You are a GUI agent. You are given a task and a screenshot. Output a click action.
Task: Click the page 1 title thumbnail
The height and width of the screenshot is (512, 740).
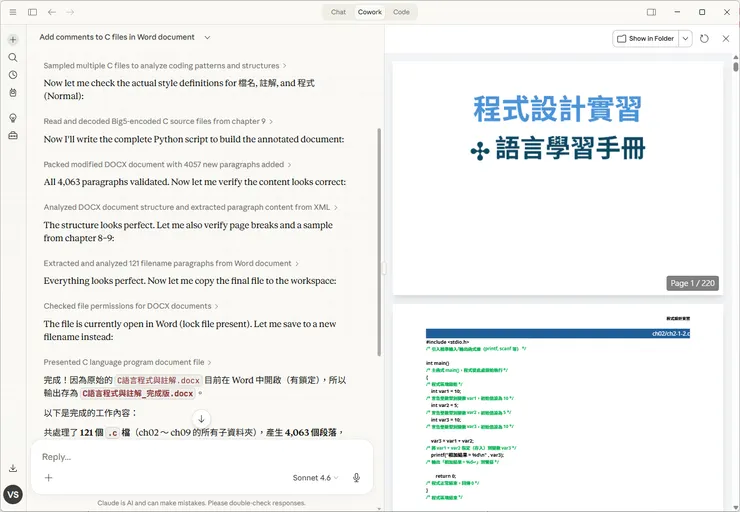tap(558, 178)
